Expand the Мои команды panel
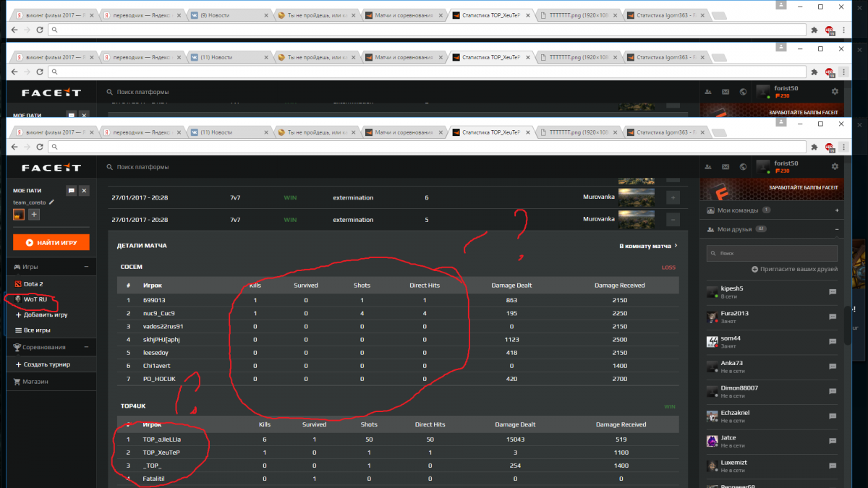Viewport: 868px width, 488px height. click(836, 210)
